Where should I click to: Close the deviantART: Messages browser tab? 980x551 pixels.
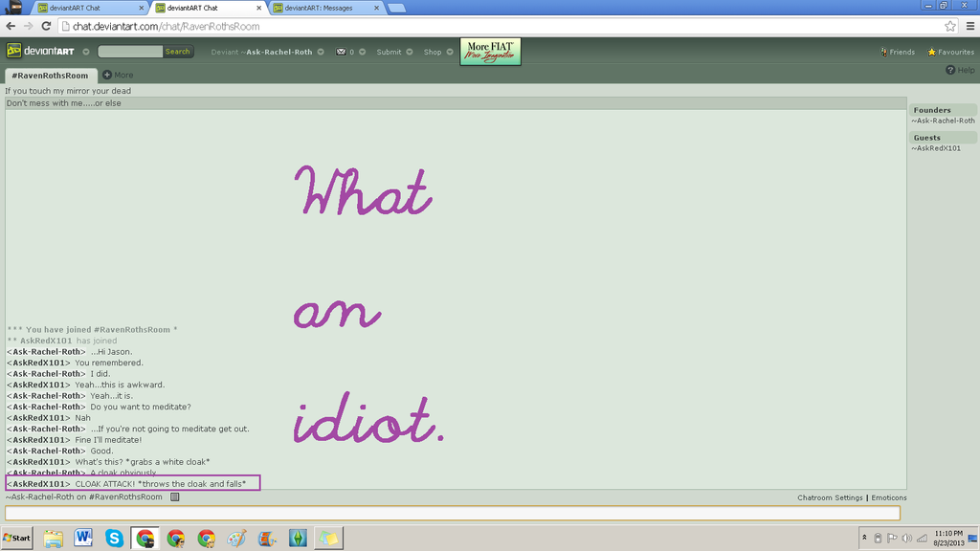[376, 8]
